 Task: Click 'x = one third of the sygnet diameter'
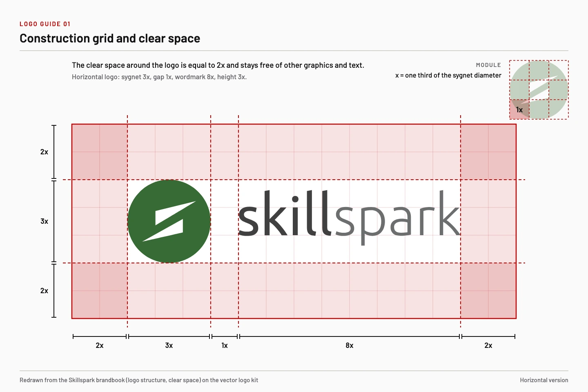[448, 76]
